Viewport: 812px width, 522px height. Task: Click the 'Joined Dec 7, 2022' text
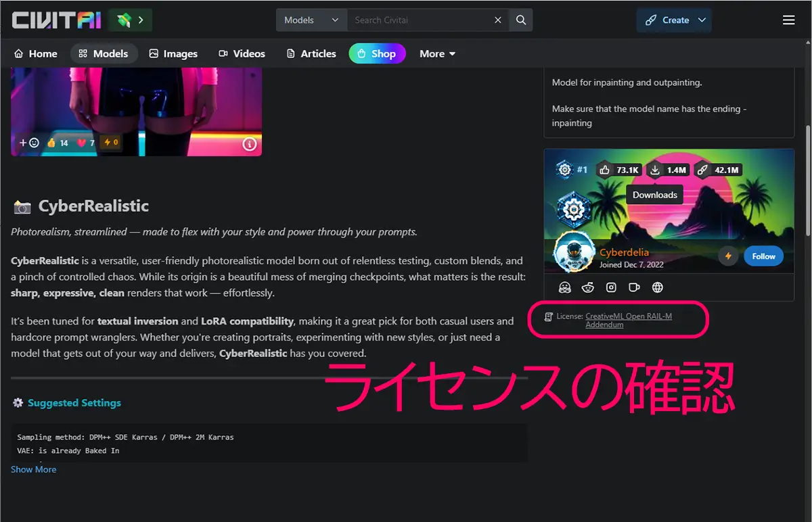pyautogui.click(x=631, y=265)
